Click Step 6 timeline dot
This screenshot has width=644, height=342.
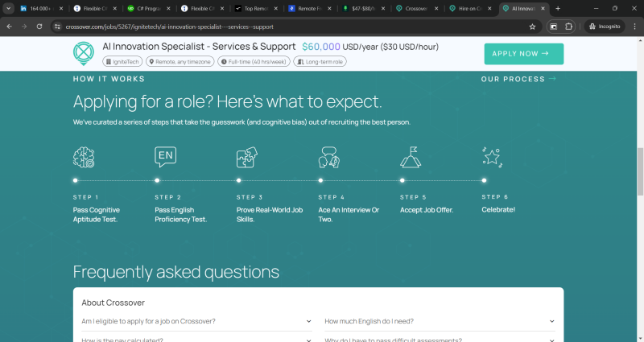484,180
